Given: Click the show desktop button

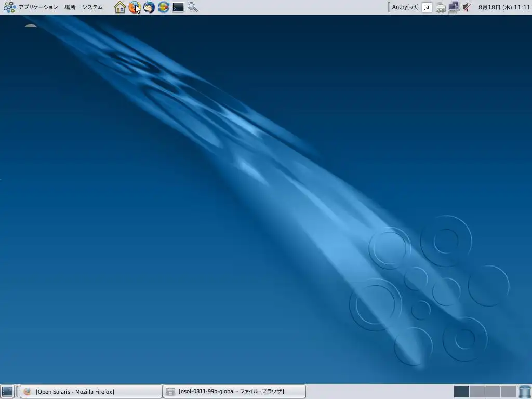Looking at the screenshot, I should point(7,392).
